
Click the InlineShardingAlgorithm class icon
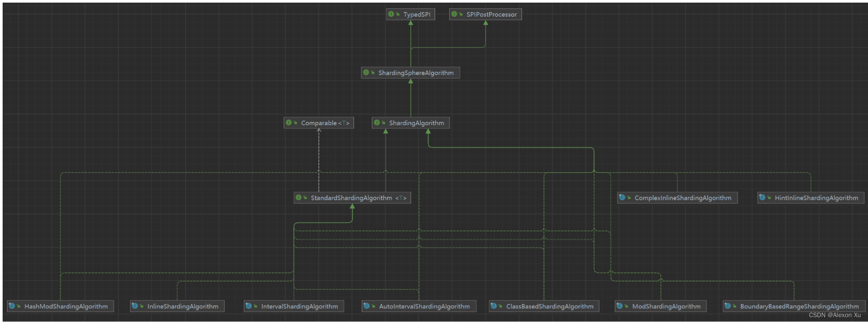tap(135, 306)
